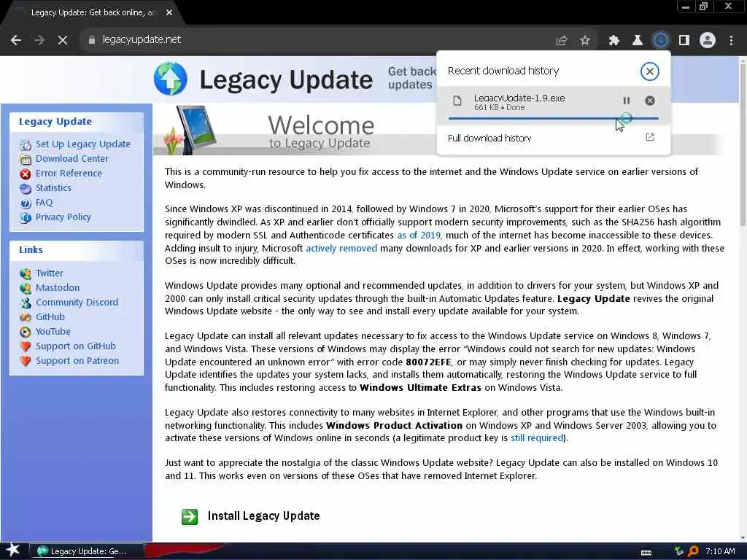Open the Error Reference link

pyautogui.click(x=69, y=174)
